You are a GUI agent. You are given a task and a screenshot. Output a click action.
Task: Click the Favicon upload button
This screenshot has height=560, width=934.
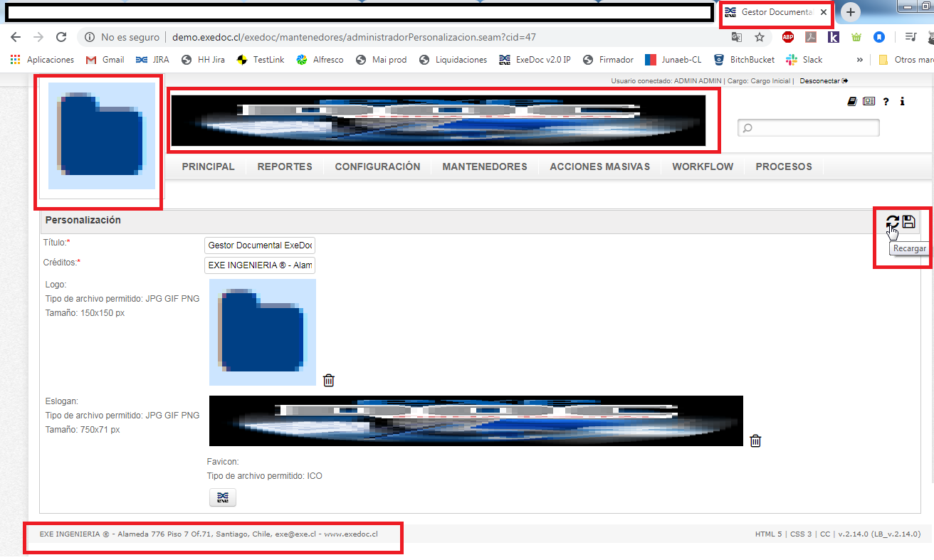(x=223, y=497)
